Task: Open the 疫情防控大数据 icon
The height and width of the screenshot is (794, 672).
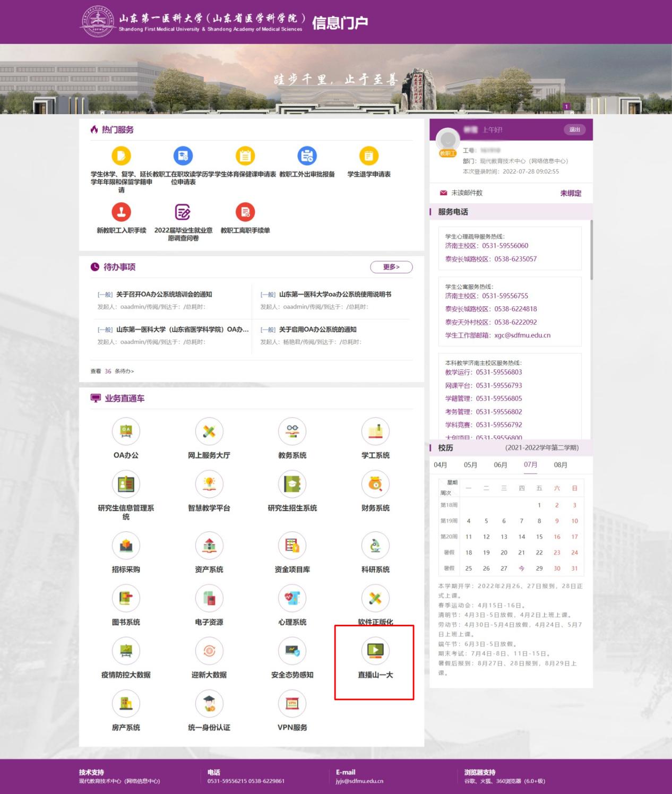Action: coord(126,651)
